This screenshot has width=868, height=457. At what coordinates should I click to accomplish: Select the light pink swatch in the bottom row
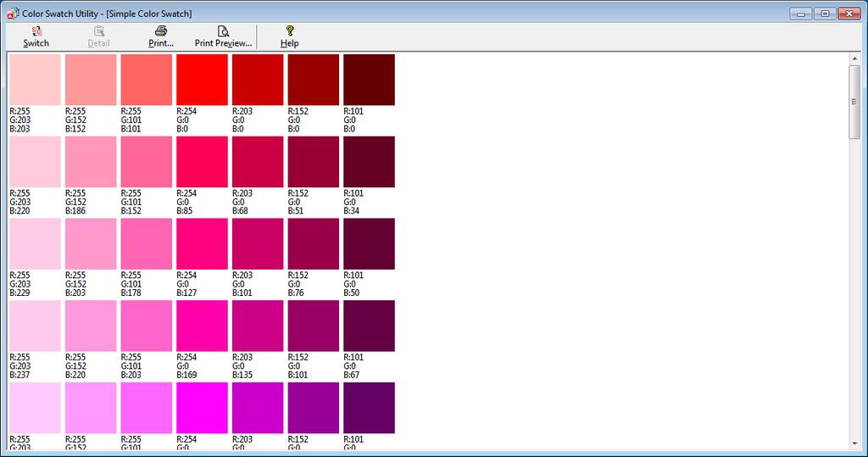[35, 408]
